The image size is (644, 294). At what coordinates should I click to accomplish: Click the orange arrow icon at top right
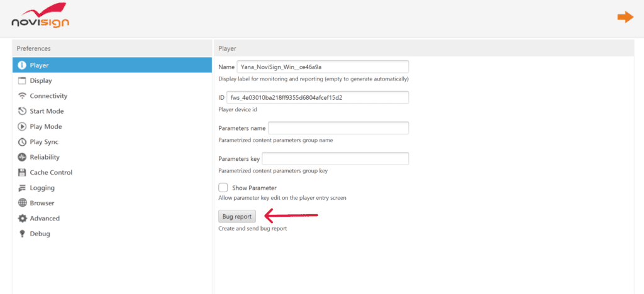click(625, 17)
